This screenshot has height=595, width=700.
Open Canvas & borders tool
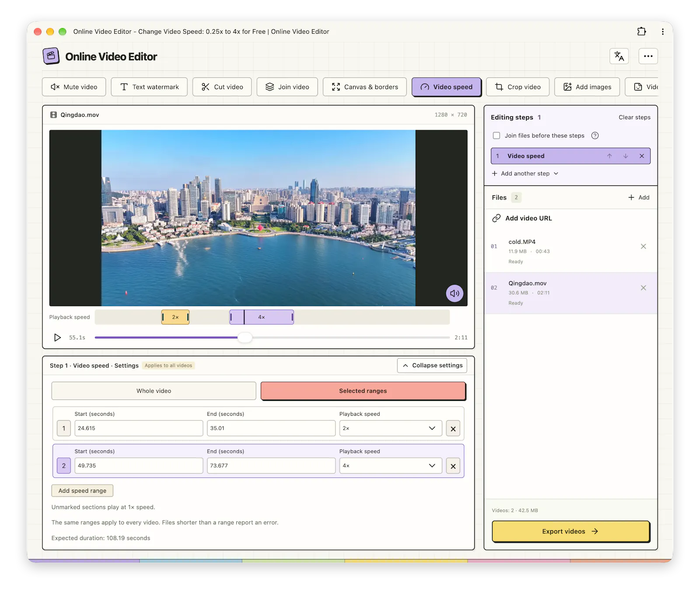click(365, 87)
